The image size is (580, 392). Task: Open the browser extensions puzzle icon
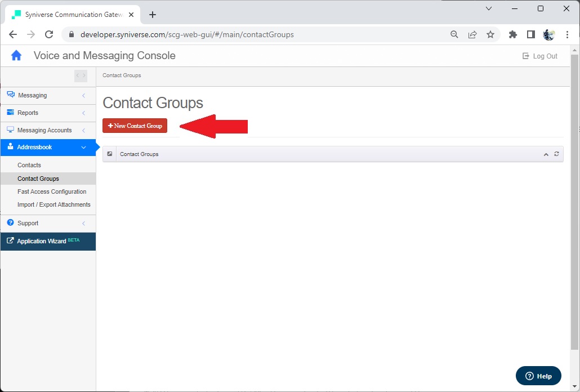pos(512,34)
